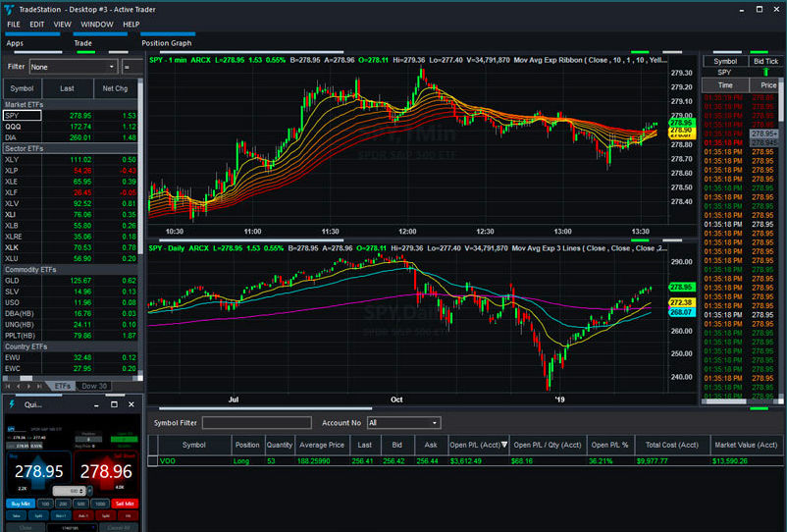Screen dimensions: 787x532
Task: Select the EWU row in watchlist
Action: [71, 357]
